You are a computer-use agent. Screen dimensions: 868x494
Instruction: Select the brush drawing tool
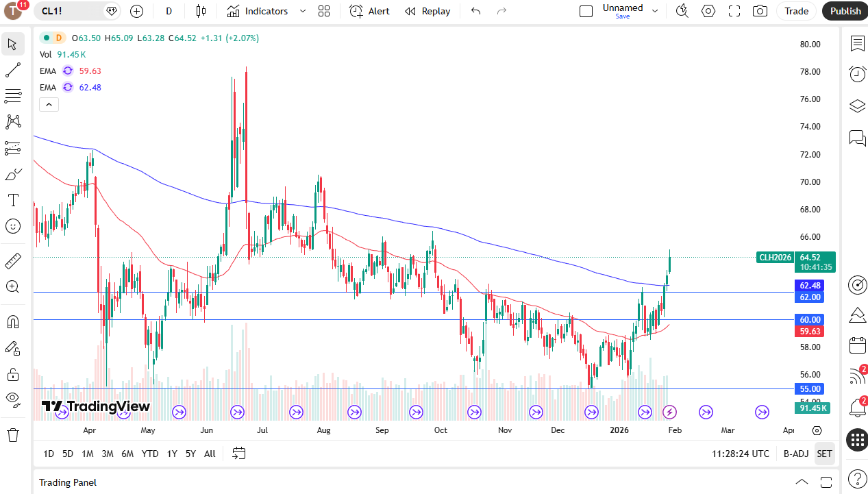(12, 175)
